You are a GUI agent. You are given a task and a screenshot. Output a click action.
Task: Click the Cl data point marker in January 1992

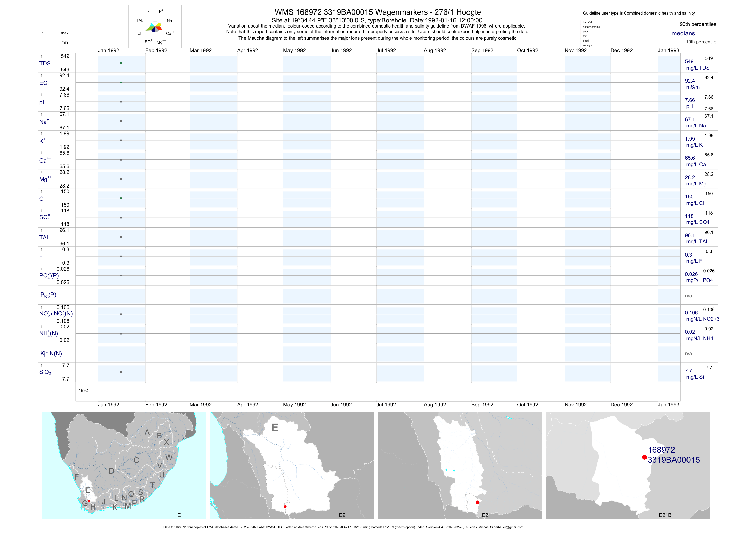[121, 198]
